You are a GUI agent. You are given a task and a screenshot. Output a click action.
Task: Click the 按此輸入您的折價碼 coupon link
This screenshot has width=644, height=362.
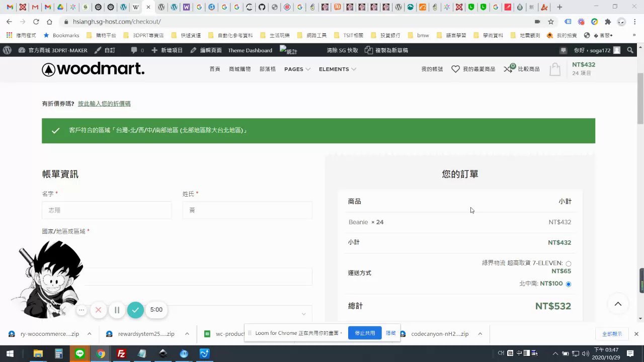pyautogui.click(x=104, y=104)
